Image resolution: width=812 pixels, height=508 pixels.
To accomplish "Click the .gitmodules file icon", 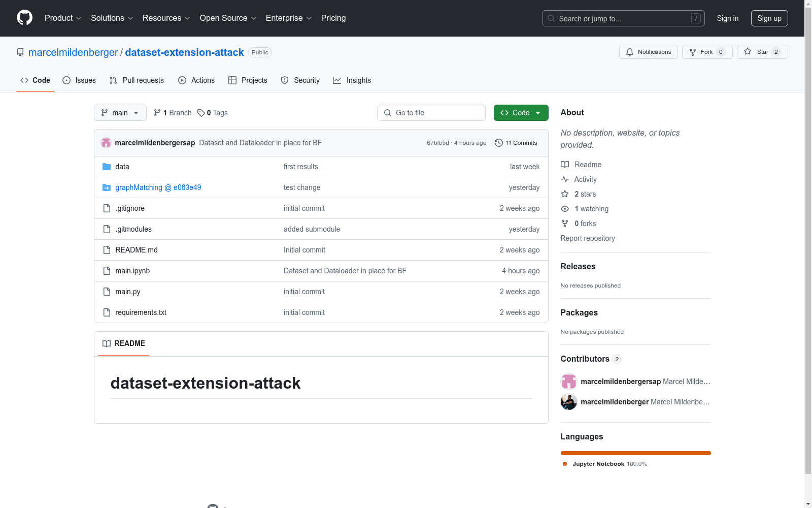I will (x=107, y=229).
